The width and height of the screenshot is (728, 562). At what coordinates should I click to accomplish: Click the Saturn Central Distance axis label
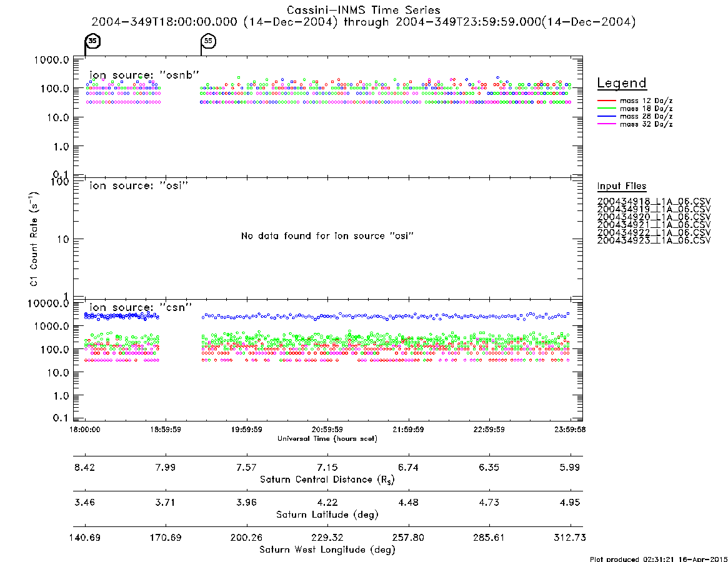(x=327, y=480)
